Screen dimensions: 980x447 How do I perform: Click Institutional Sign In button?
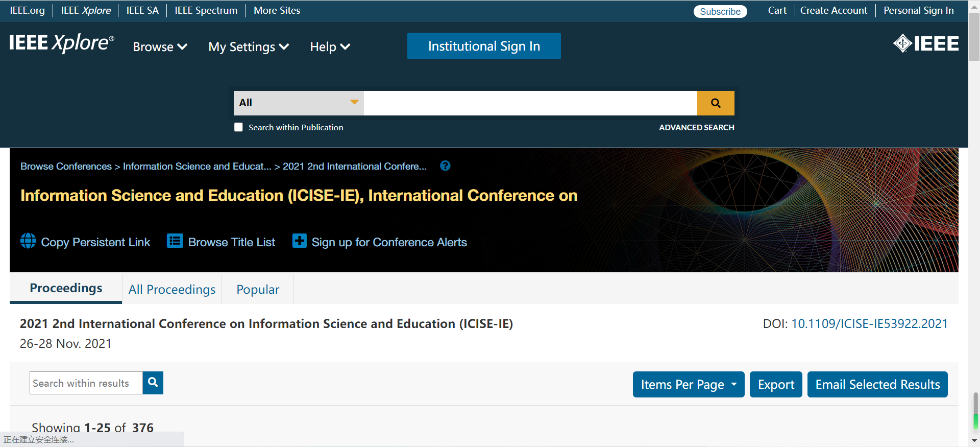point(484,46)
